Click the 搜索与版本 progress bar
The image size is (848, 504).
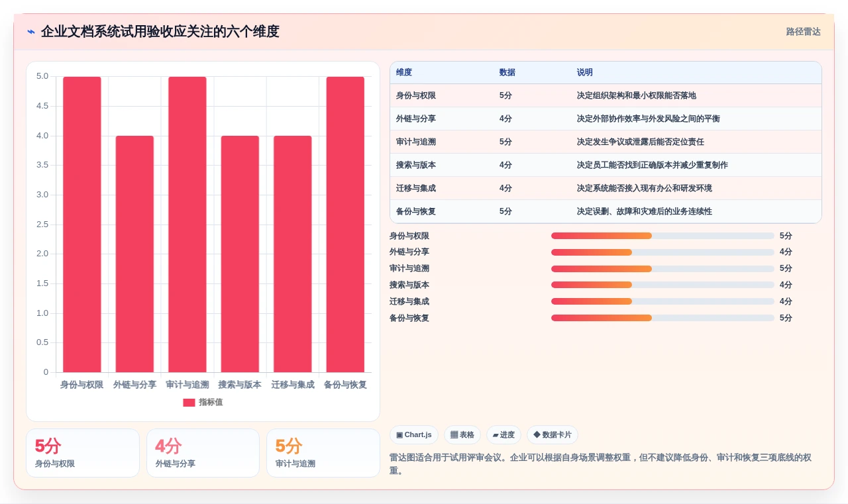coord(662,285)
